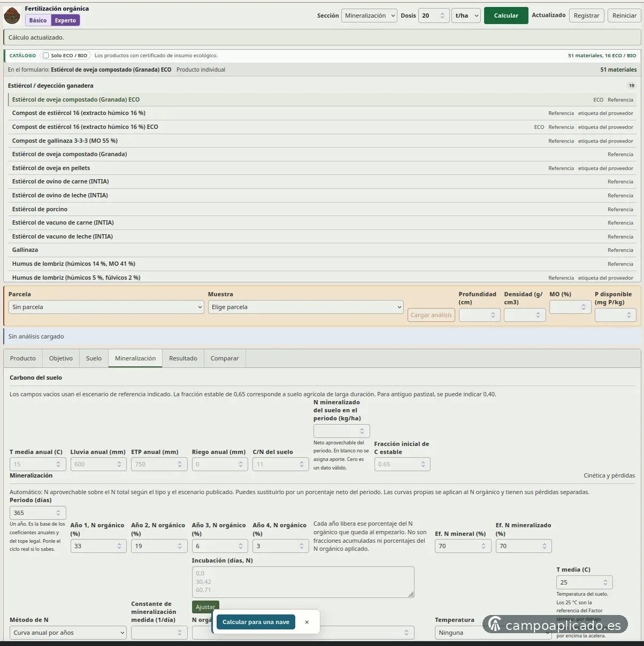The image size is (644, 646).
Task: Click the Dosis number field
Action: click(x=433, y=16)
